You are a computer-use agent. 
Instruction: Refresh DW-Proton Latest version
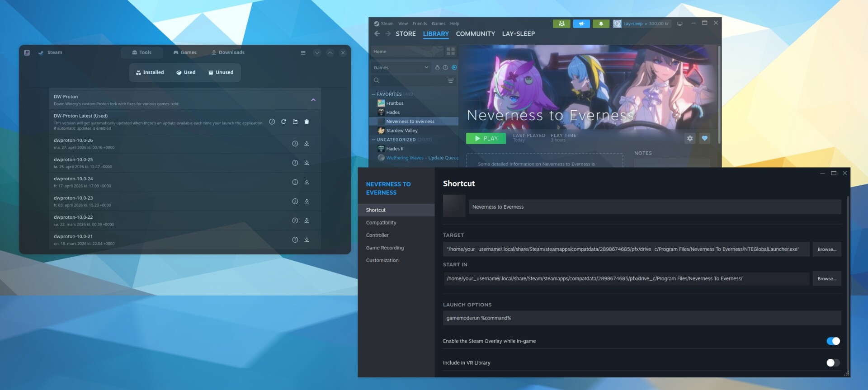click(x=283, y=122)
